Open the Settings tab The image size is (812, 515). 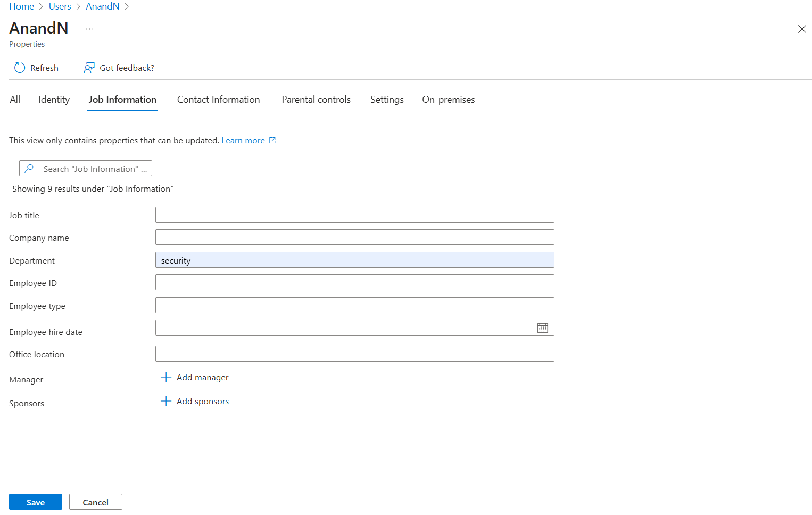[387, 100]
